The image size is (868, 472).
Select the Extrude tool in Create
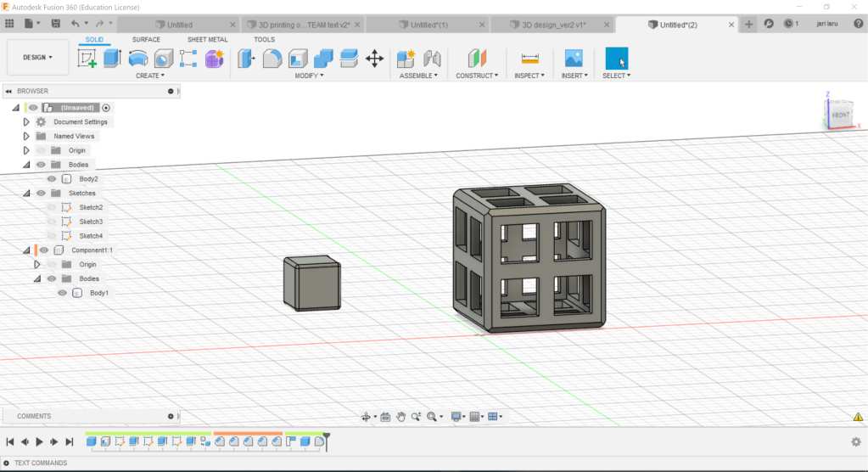point(112,59)
